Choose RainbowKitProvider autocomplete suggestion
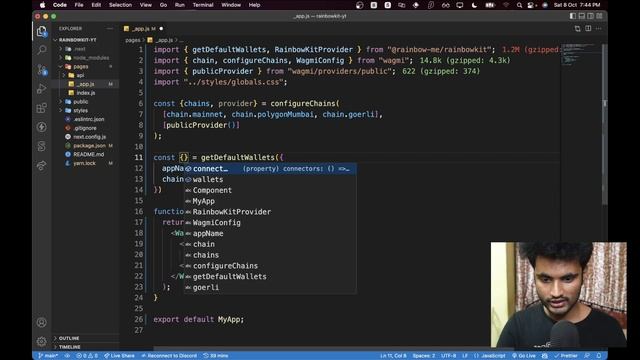 click(x=270, y=212)
